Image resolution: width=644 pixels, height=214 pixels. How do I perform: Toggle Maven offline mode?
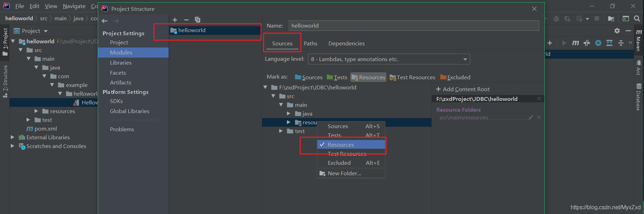[587, 43]
